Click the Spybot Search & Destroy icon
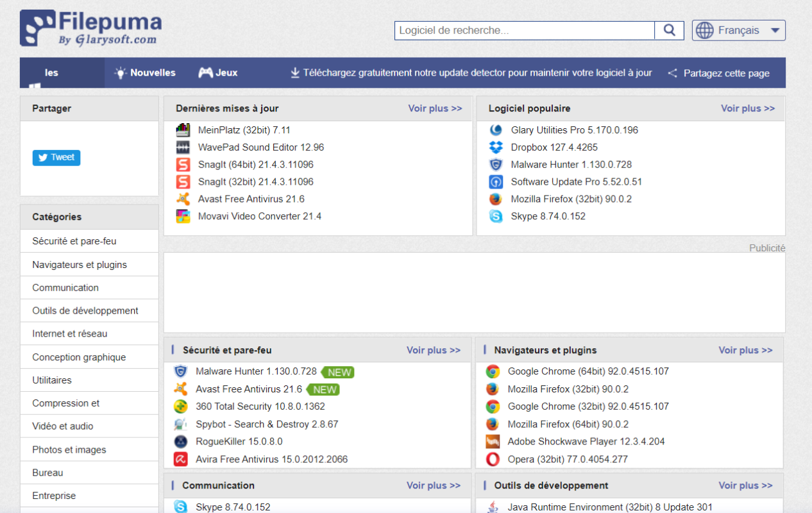This screenshot has height=513, width=812. pos(180,424)
